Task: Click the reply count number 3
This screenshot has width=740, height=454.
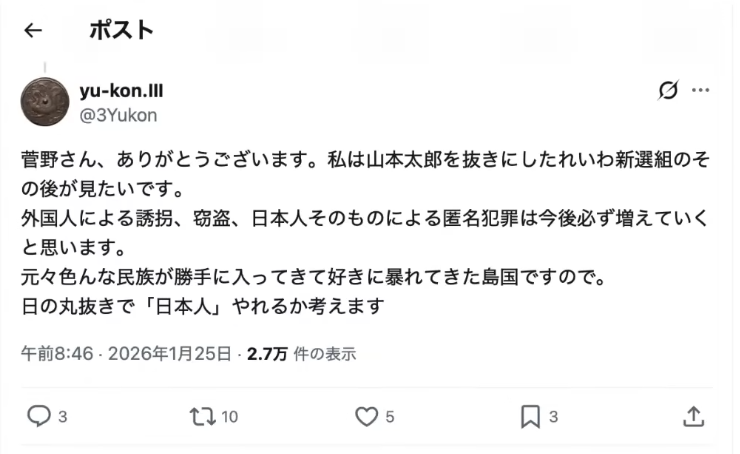Action: pyautogui.click(x=63, y=417)
